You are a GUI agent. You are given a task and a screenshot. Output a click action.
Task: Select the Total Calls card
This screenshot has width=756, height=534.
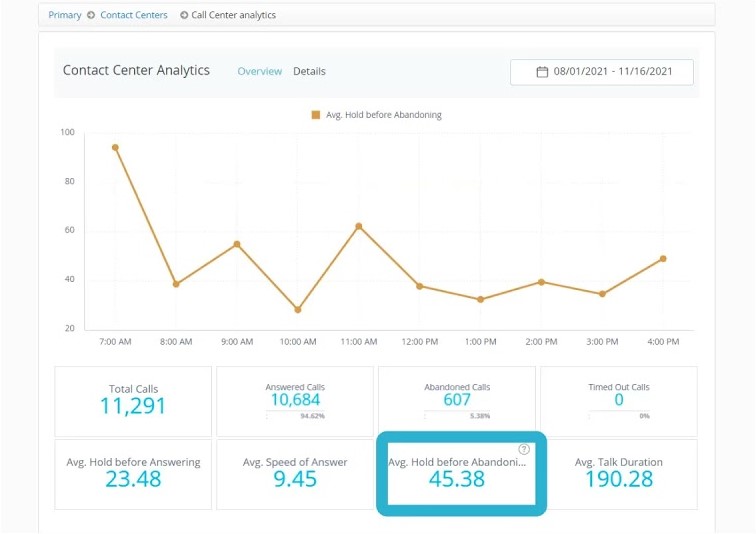133,400
